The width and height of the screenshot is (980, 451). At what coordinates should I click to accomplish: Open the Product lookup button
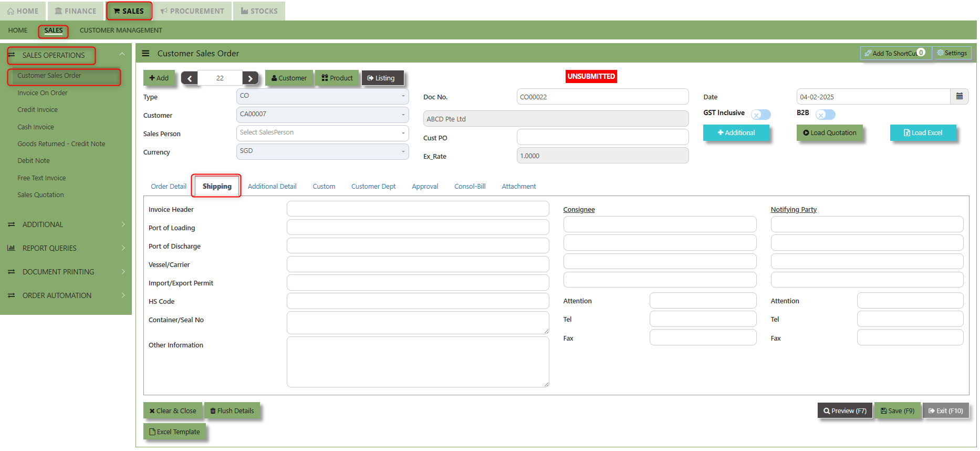(x=337, y=78)
